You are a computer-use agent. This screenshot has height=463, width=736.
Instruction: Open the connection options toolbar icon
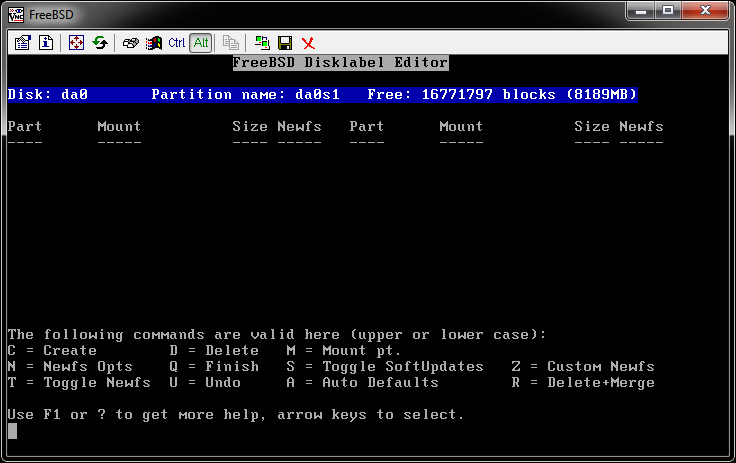[x=23, y=43]
